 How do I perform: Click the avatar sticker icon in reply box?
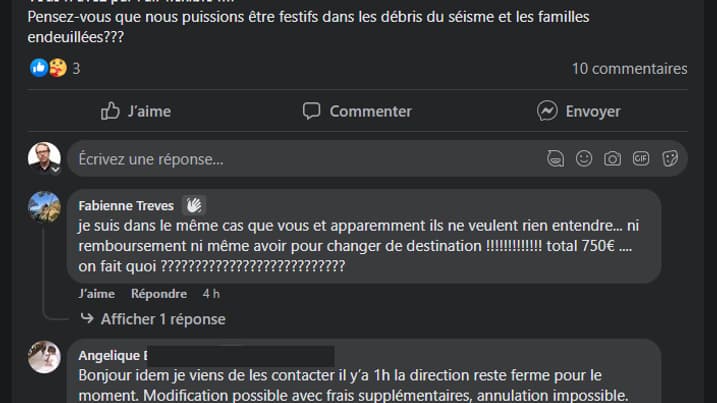click(x=555, y=159)
